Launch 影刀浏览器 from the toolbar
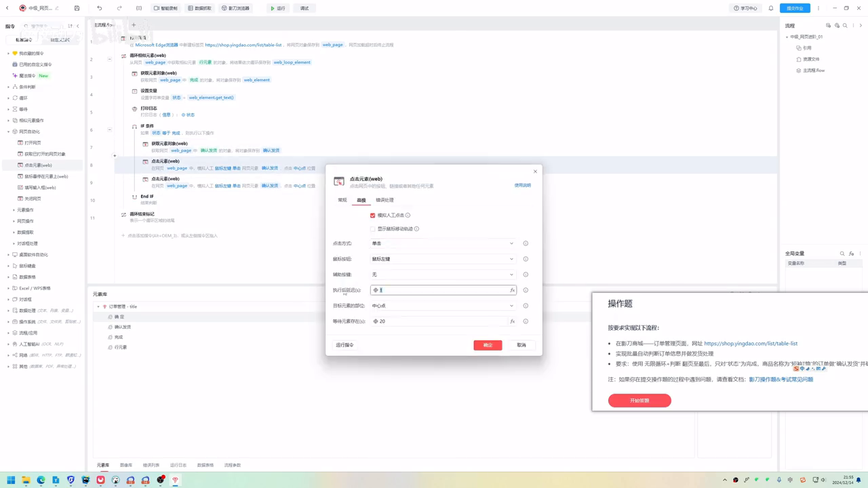868x488 pixels. point(235,8)
